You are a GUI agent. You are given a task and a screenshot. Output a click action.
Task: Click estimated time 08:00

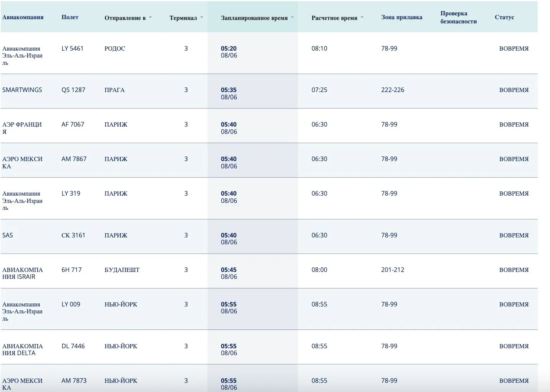tap(319, 270)
